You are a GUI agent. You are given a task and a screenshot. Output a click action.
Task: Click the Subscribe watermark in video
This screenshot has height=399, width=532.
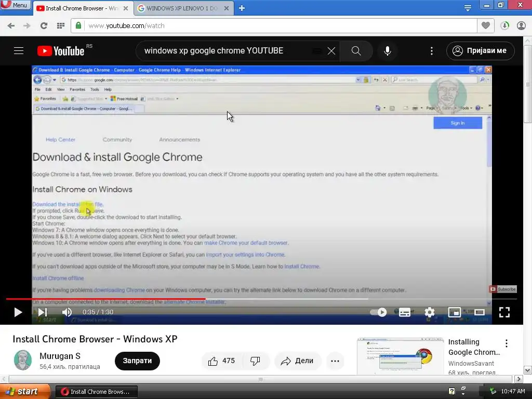click(503, 289)
